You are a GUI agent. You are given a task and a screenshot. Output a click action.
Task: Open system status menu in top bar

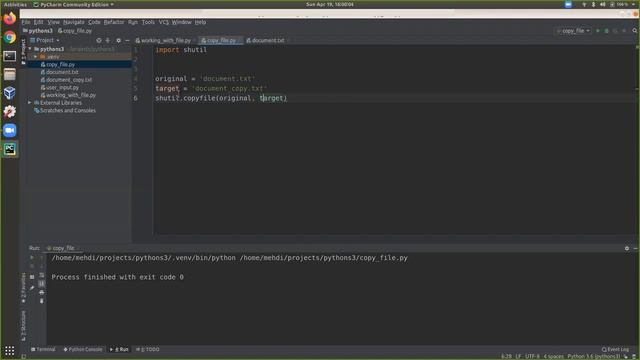(x=609, y=4)
